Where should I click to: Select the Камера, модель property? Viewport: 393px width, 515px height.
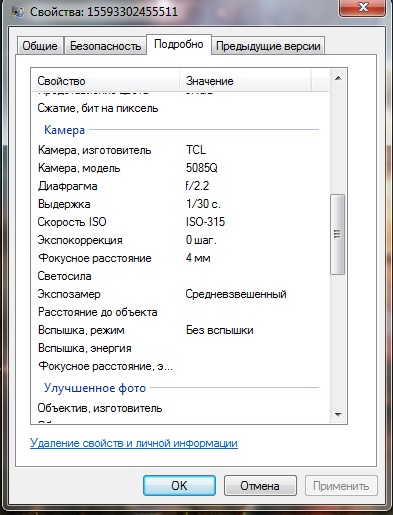(x=79, y=168)
